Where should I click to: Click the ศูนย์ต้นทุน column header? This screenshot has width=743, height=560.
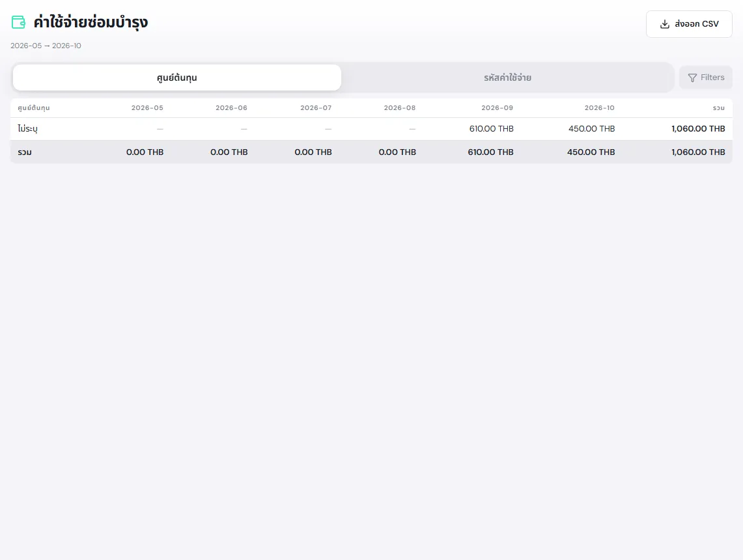coord(34,108)
